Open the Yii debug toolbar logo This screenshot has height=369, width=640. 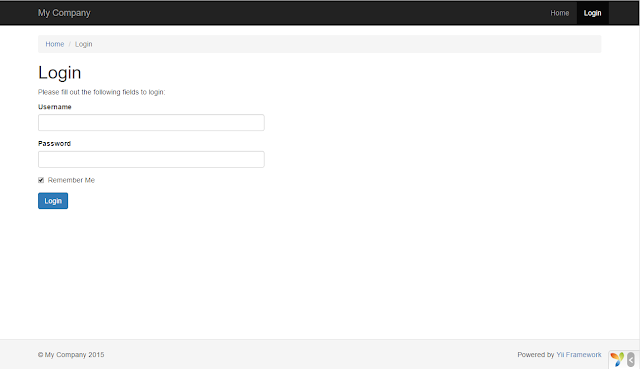(617, 360)
